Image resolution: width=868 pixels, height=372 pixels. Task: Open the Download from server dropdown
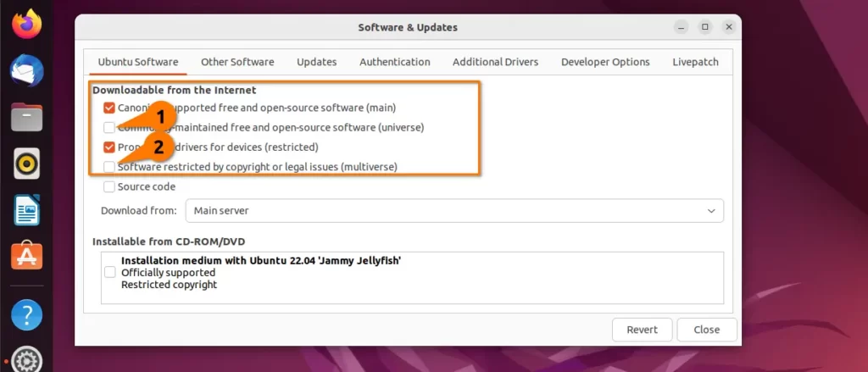click(454, 211)
